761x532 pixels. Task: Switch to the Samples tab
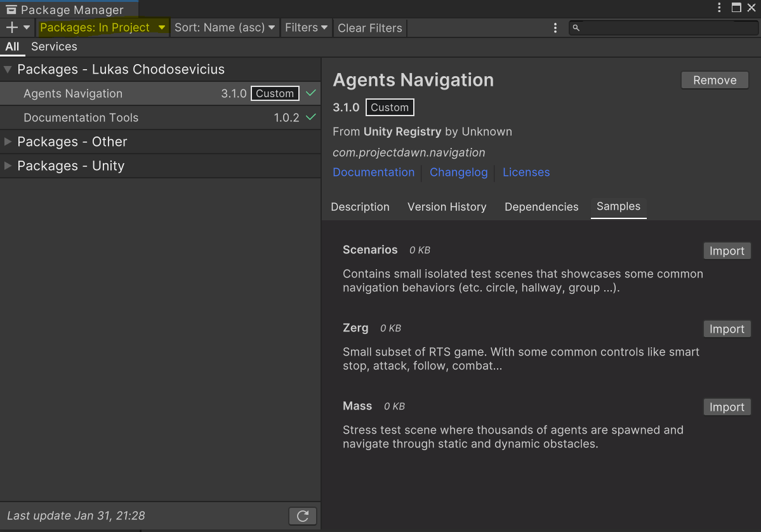pos(618,207)
